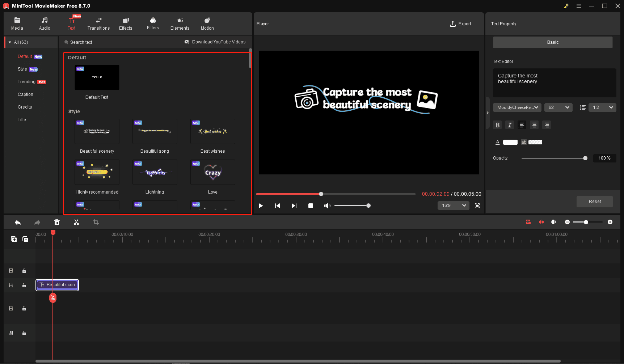This screenshot has width=624, height=364.
Task: Collapse the Text Property panel arrow
Action: click(488, 113)
